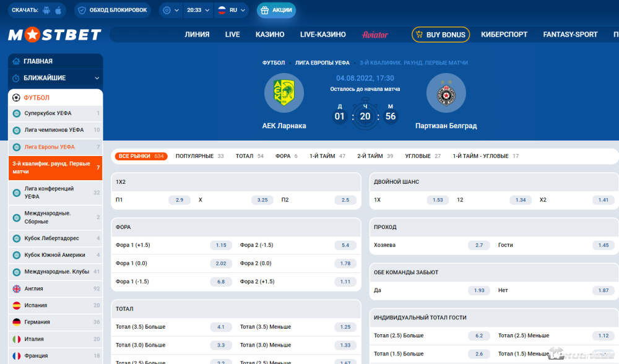
Task: Click the Spain flag icon in sidebar
Action: coord(17,306)
